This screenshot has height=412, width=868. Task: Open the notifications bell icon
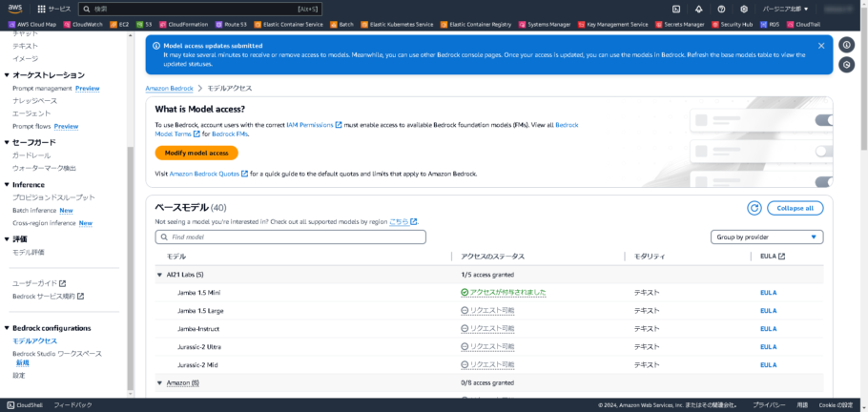tap(698, 9)
